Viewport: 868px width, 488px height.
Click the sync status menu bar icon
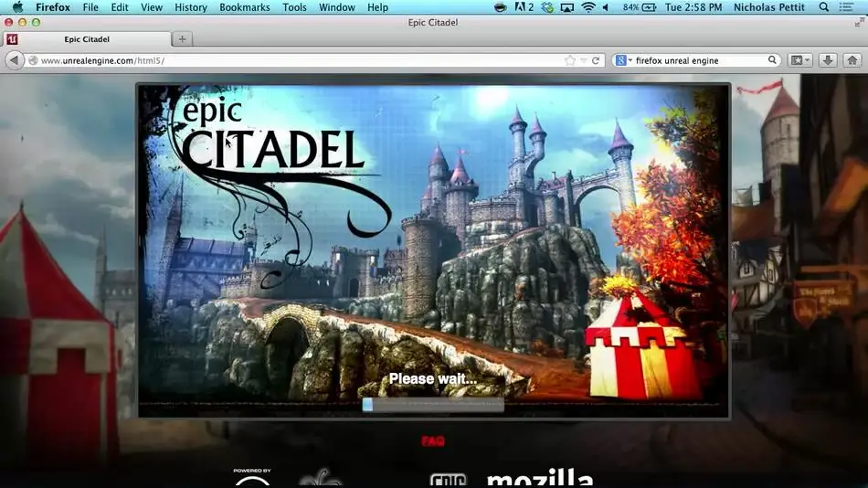[x=547, y=7]
